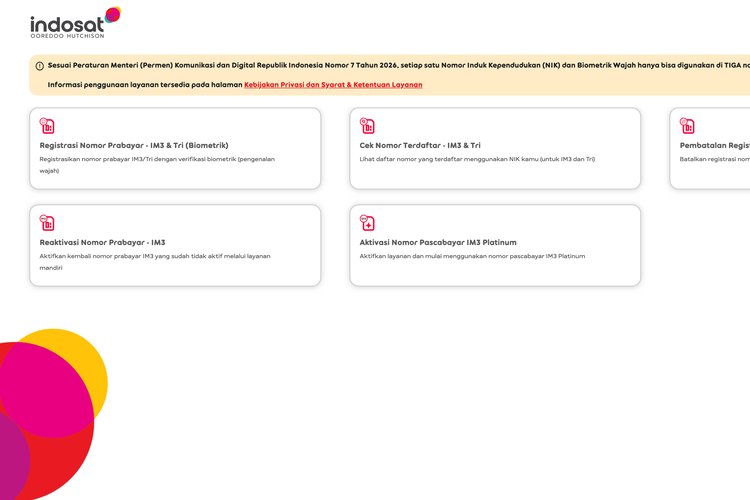The image size is (750, 500).
Task: Select Aktivasi Nomor Pascabayar IM3 Platinum title
Action: pos(438,243)
